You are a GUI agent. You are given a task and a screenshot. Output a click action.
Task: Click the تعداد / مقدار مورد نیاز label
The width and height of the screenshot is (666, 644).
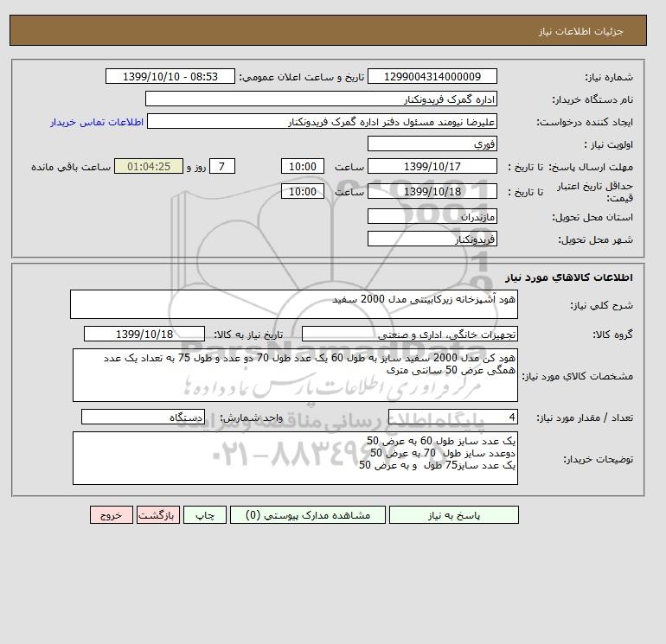point(585,418)
